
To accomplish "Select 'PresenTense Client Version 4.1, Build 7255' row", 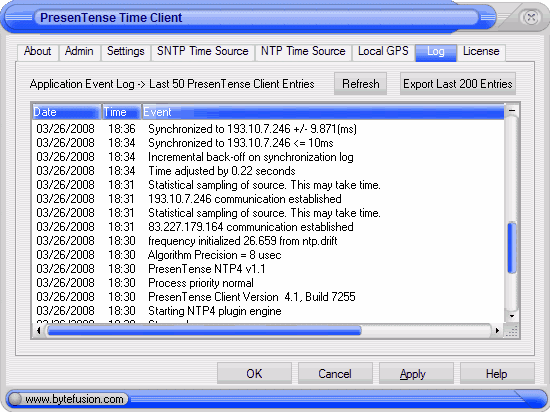I will tap(268, 297).
